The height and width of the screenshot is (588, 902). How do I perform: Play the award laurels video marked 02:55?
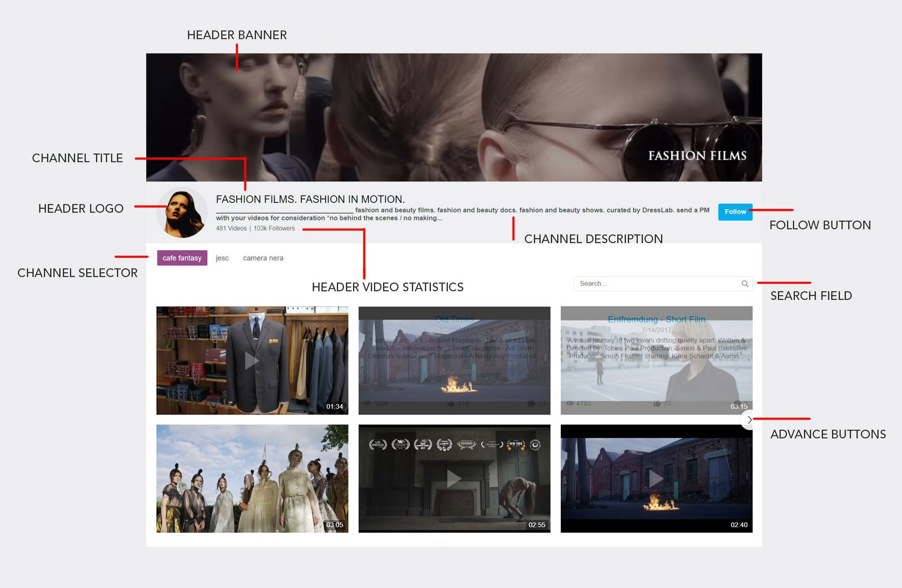click(454, 479)
